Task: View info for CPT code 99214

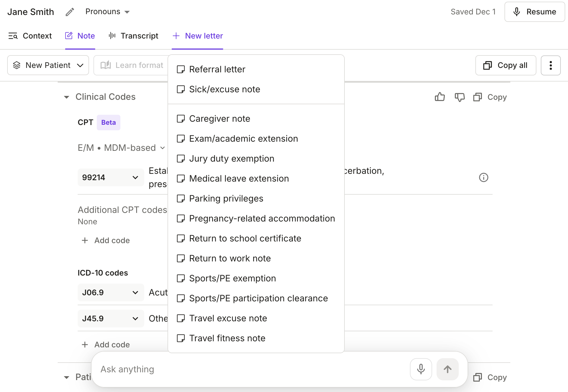Action: click(x=483, y=177)
